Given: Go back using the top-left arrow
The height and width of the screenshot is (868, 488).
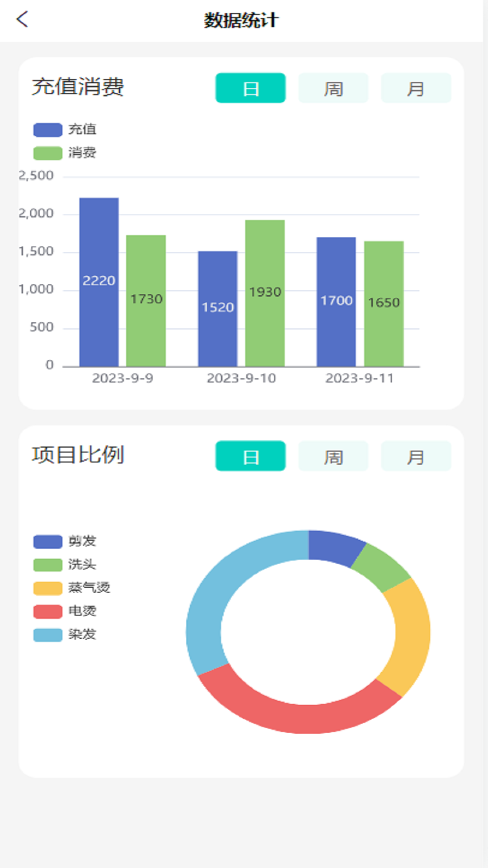Looking at the screenshot, I should 22,19.
